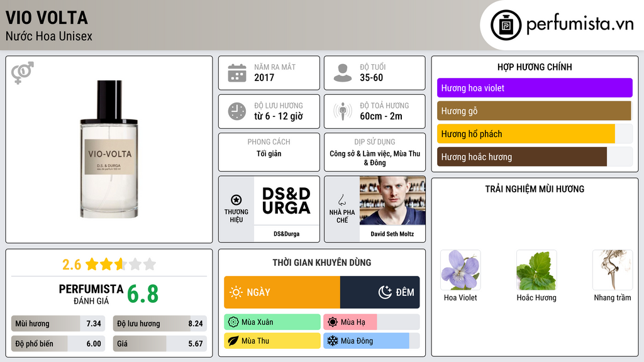Screen dimensions: 644x362
Task: Click the Giá 5.67 score bar
Action: [x=160, y=344]
